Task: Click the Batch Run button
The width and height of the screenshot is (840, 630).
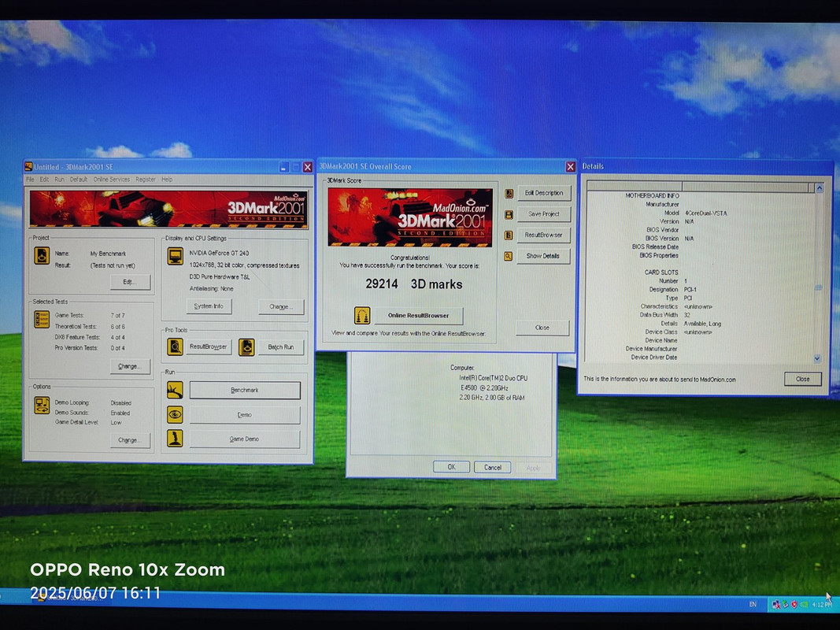Action: pos(281,347)
